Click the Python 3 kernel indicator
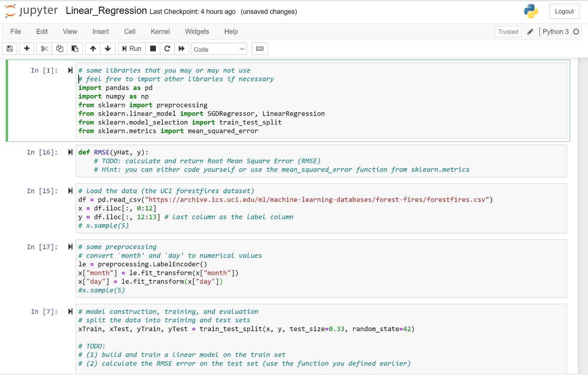 click(556, 32)
